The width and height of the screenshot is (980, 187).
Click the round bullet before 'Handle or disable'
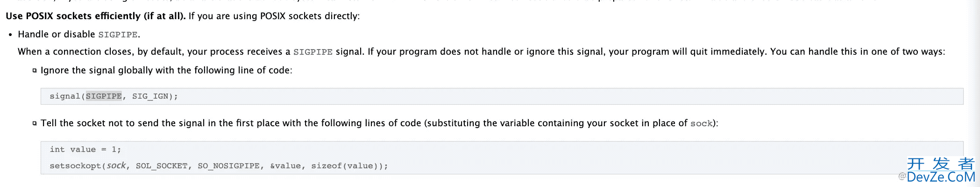click(10, 35)
